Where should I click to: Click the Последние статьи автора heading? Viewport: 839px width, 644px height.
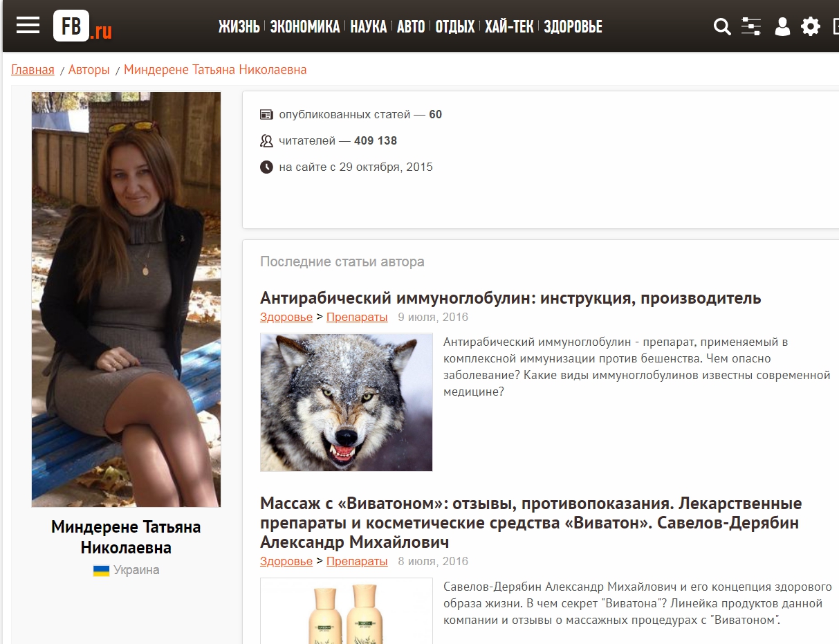click(x=342, y=261)
